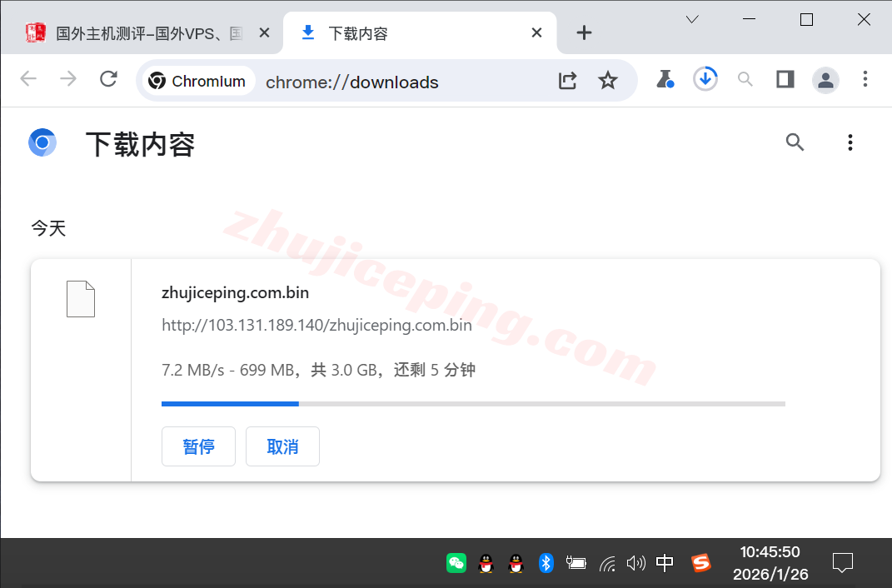Open the side panel icon
892x588 pixels.
[785, 79]
